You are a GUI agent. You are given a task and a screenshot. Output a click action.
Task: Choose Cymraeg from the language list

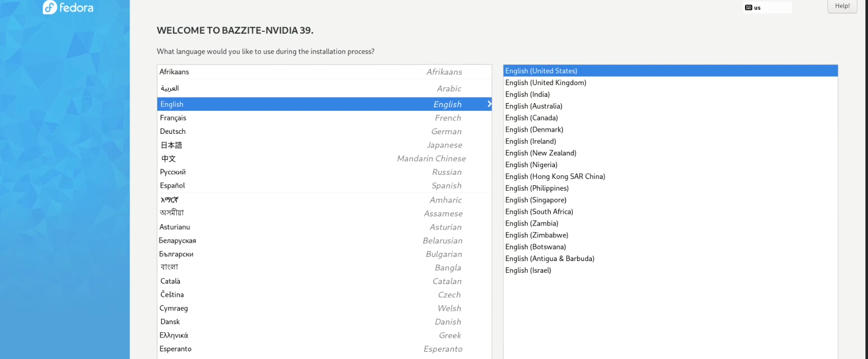324,308
